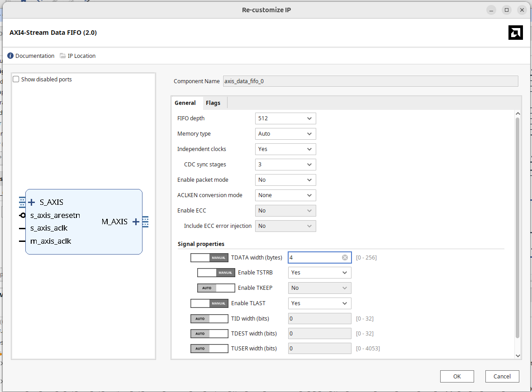Screen dimensions: 532x392
Task: Switch Enable TLAST toggle to auto
Action: point(209,303)
